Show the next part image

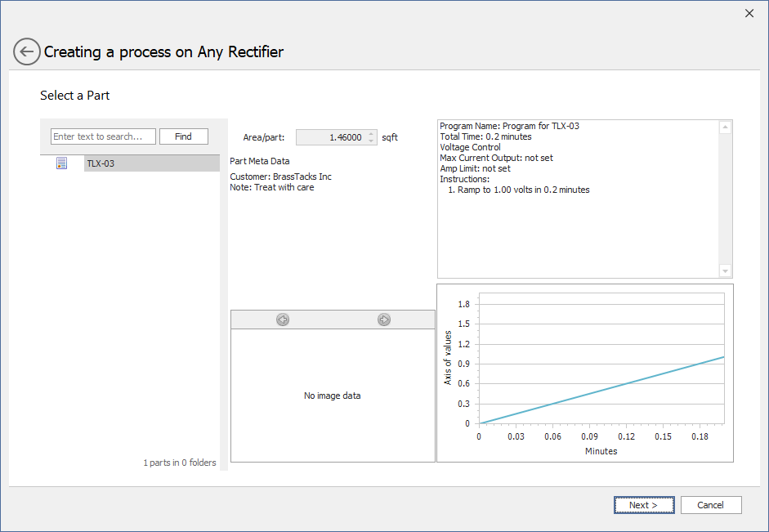[384, 320]
